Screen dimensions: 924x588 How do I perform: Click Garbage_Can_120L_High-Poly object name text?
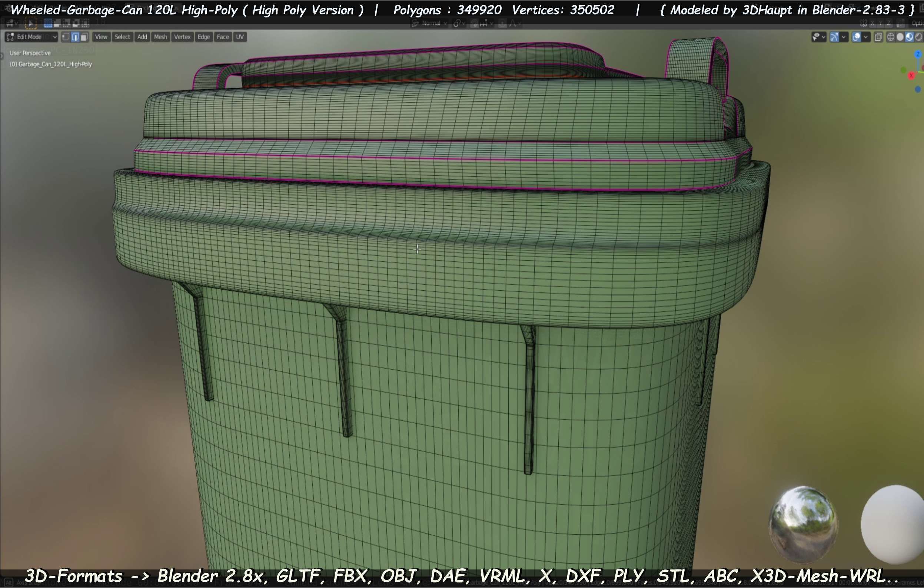coord(55,64)
